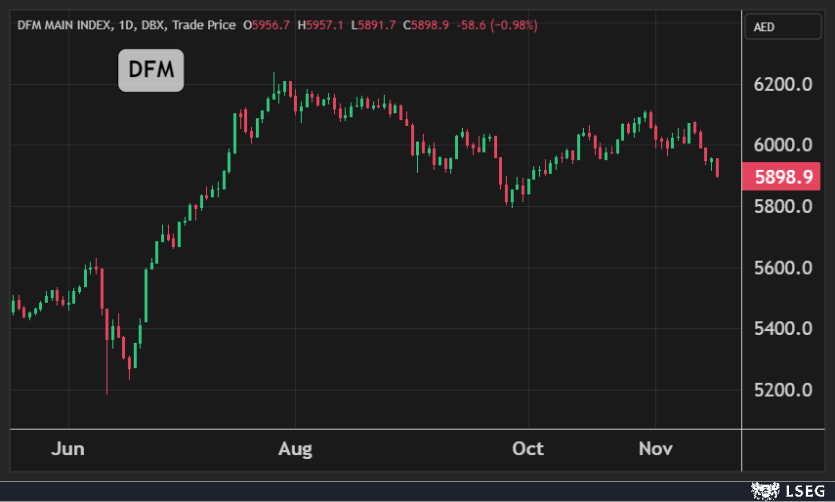Click the -58.6 (-0.98%) change readout
This screenshot has height=502, width=835.
pos(496,25)
